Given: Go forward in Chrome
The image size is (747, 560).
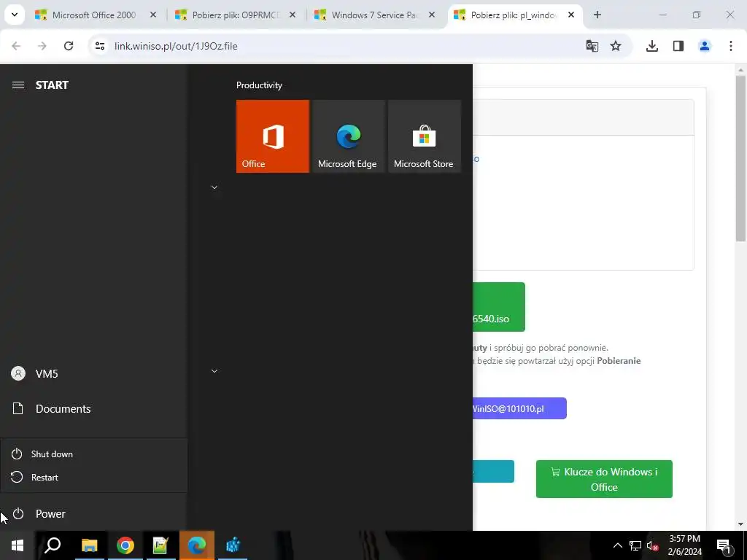Looking at the screenshot, I should (x=42, y=46).
